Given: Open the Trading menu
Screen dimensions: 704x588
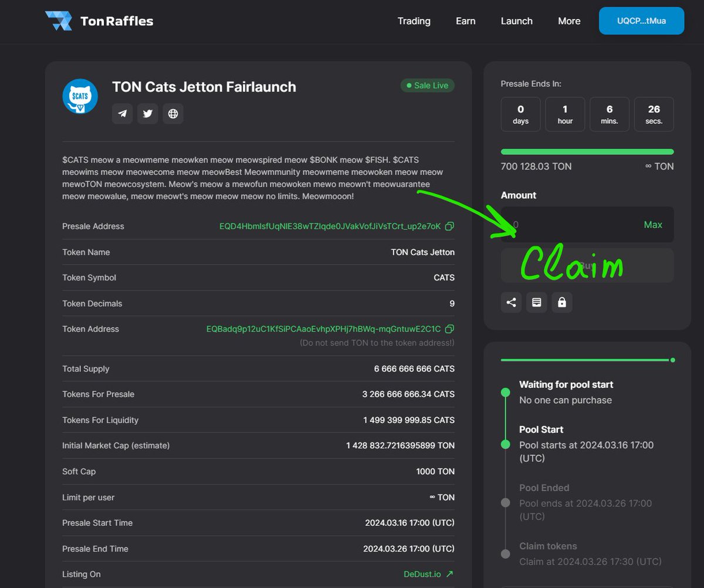Looking at the screenshot, I should coord(414,21).
